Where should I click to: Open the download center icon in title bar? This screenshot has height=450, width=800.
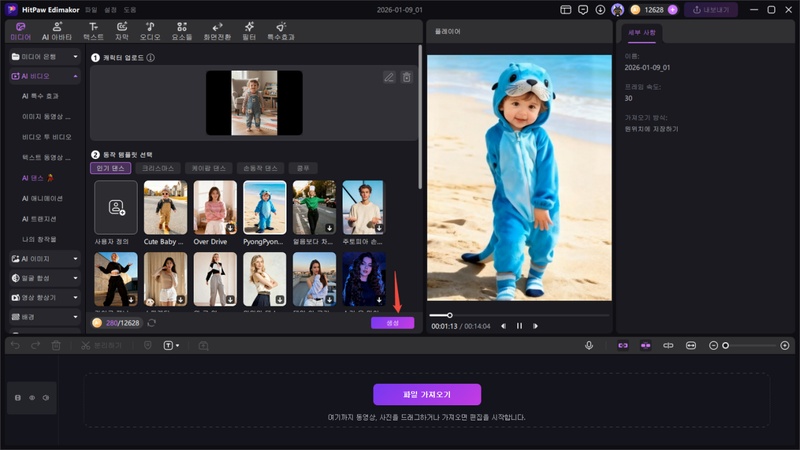[600, 10]
